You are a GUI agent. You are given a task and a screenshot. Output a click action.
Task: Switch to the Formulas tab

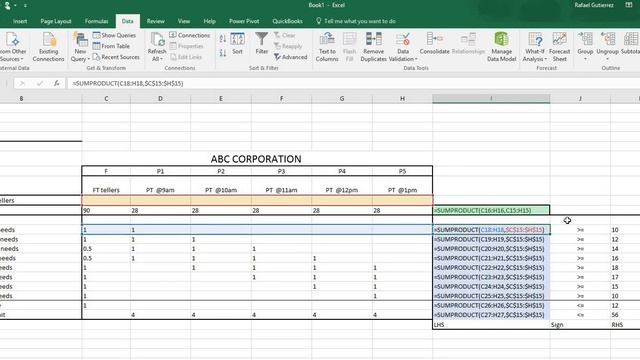(97, 21)
